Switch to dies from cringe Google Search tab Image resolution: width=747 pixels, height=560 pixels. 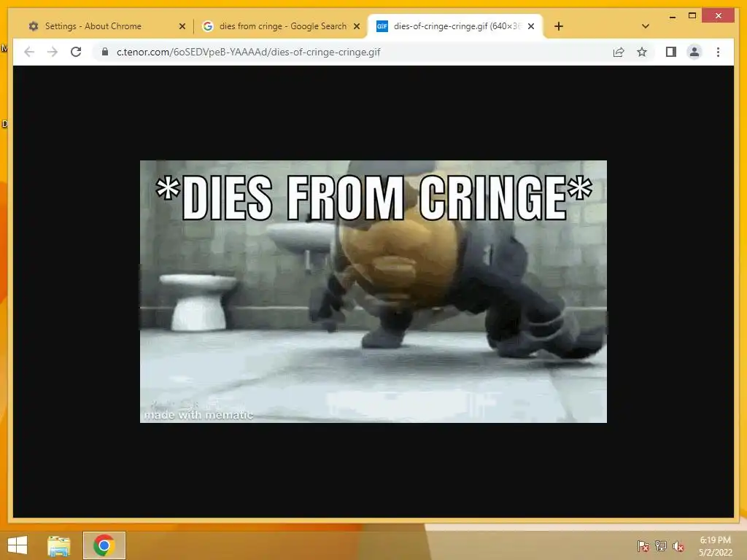tap(282, 26)
